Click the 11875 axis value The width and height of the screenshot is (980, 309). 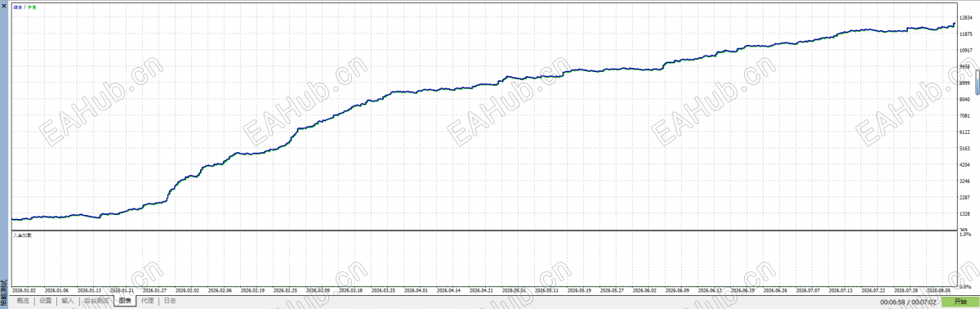[965, 34]
